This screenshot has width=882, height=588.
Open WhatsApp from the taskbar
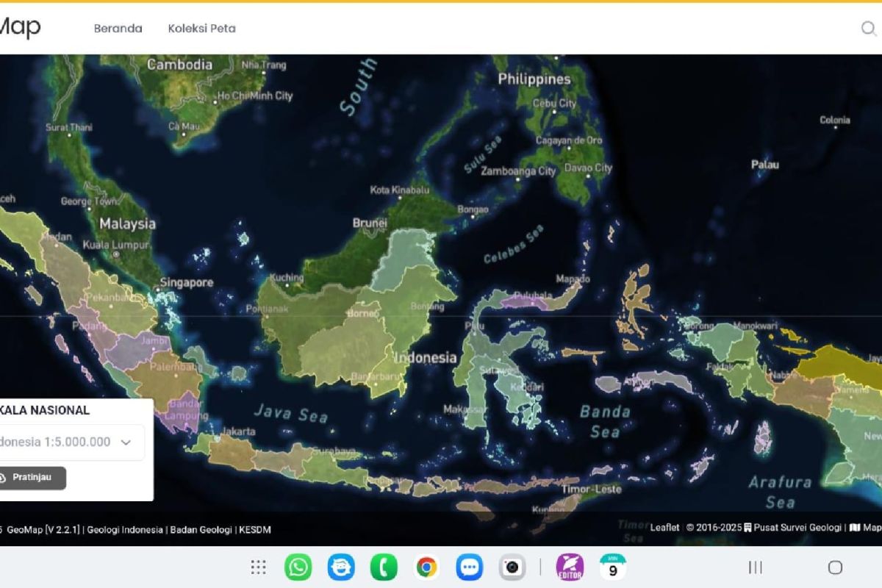coord(298,567)
